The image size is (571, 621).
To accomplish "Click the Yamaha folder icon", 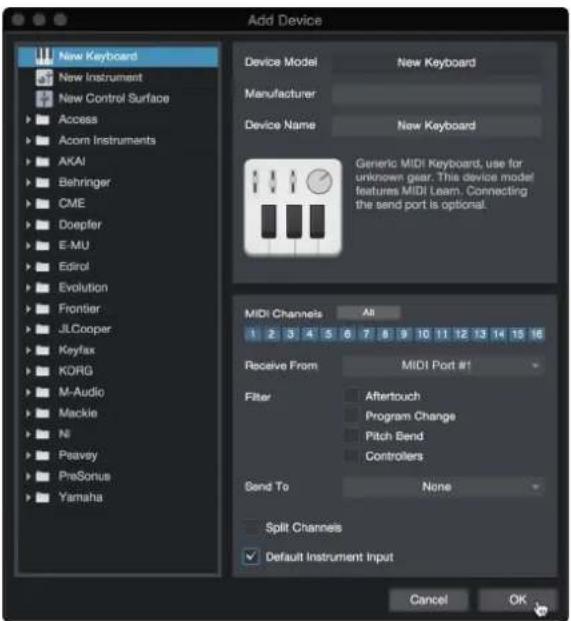I will 42,497.
